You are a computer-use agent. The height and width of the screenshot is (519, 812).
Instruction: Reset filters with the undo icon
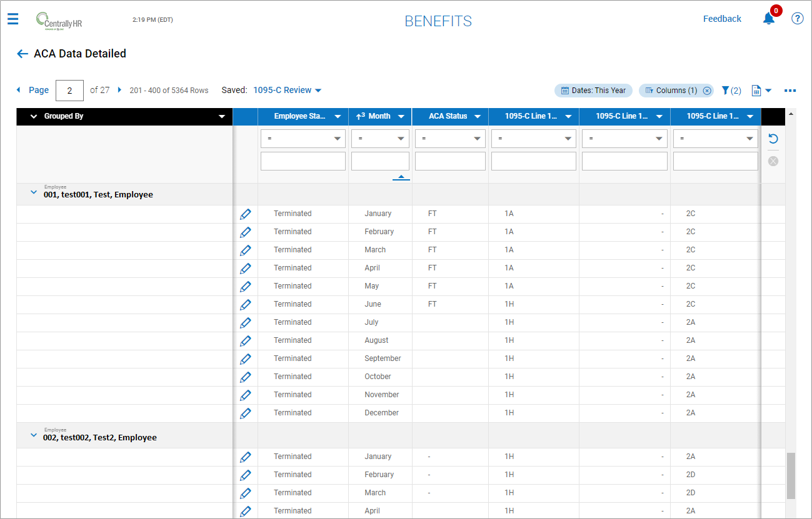pyautogui.click(x=773, y=139)
